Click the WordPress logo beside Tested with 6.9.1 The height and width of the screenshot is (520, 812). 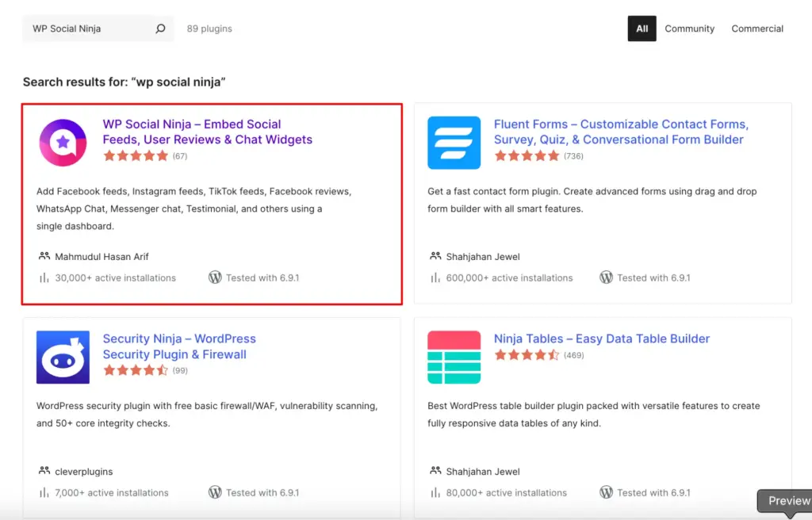215,278
